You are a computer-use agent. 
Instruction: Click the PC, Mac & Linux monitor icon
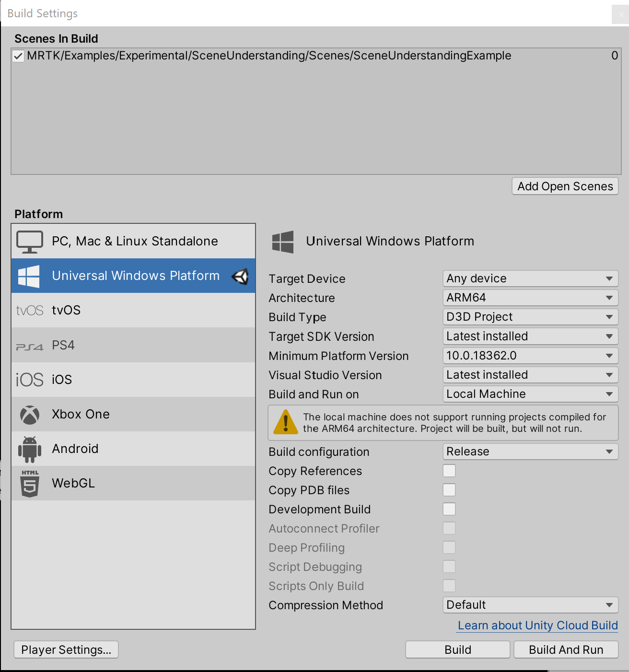(30, 242)
